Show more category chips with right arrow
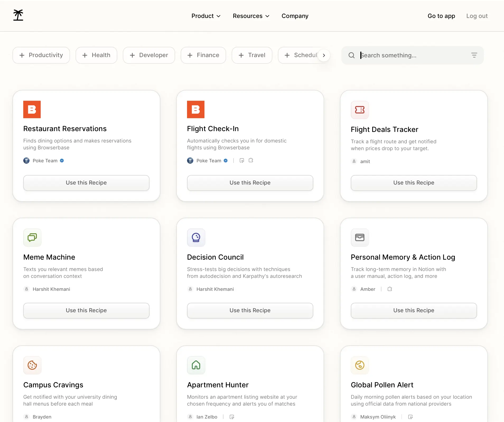 click(324, 55)
